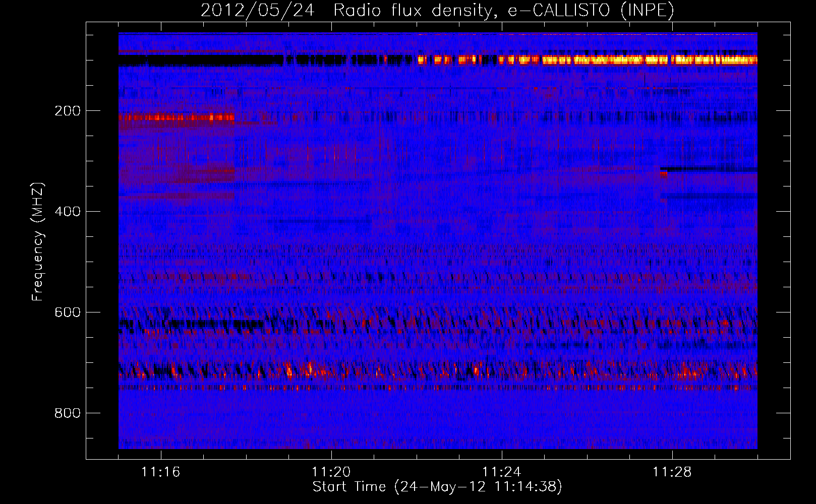Click the plot title '2012/05/24 Radio flux density, e-CALLISTO (INPE)'
816x504 pixels.
coord(437,10)
